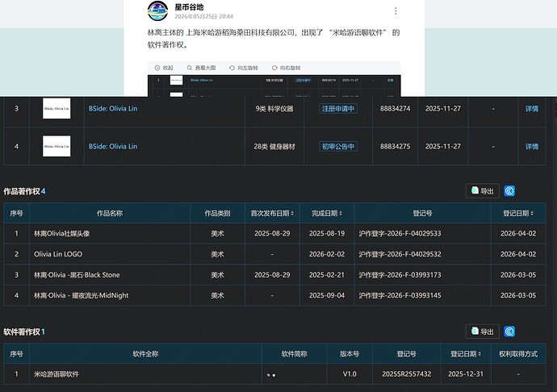Click the 9类 科学仪器 category cell
This screenshot has width=557, height=392.
click(274, 109)
